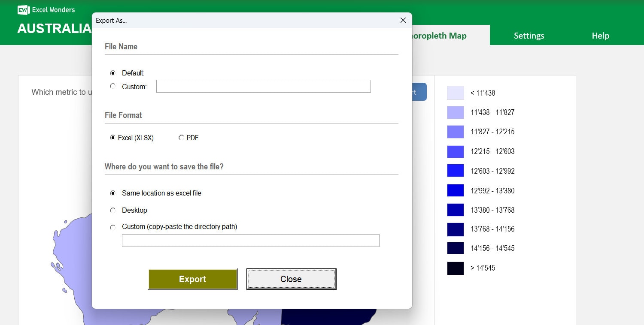
Task: Click the Close button
Action: click(291, 279)
